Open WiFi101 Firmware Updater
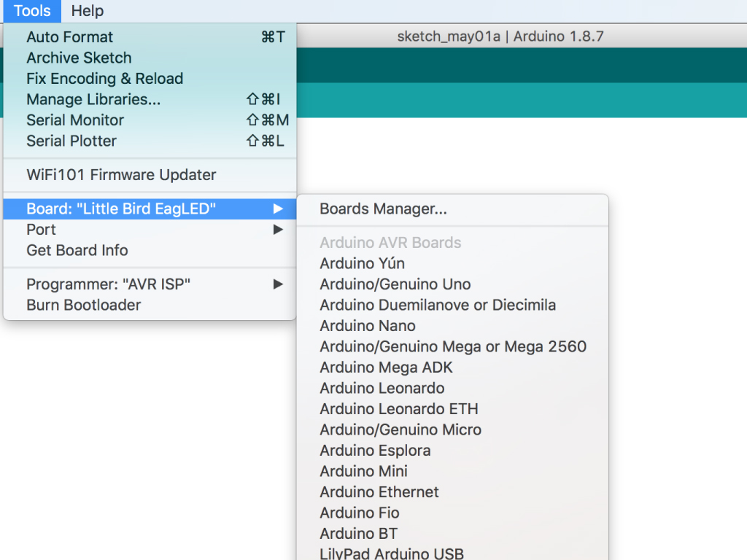The height and width of the screenshot is (560, 747). tap(150, 175)
